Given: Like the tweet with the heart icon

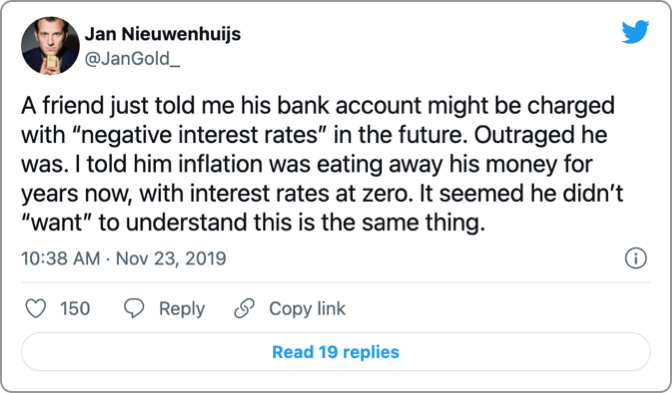Looking at the screenshot, I should pos(36,309).
